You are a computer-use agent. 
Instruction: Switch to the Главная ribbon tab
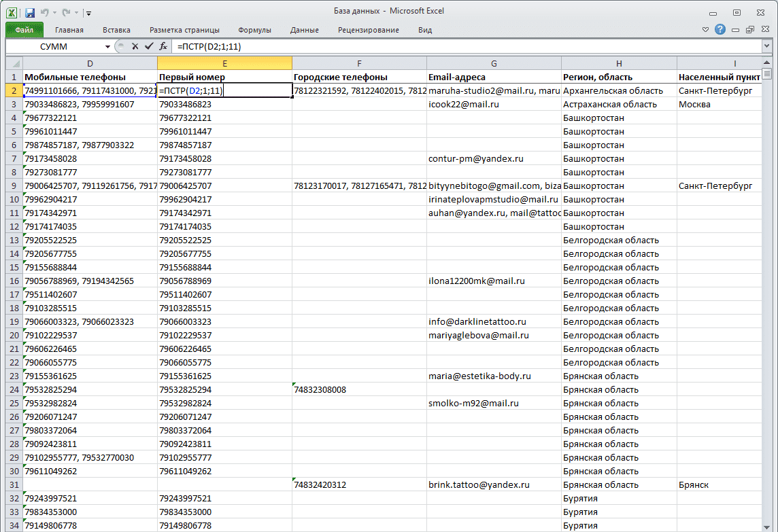[69, 30]
